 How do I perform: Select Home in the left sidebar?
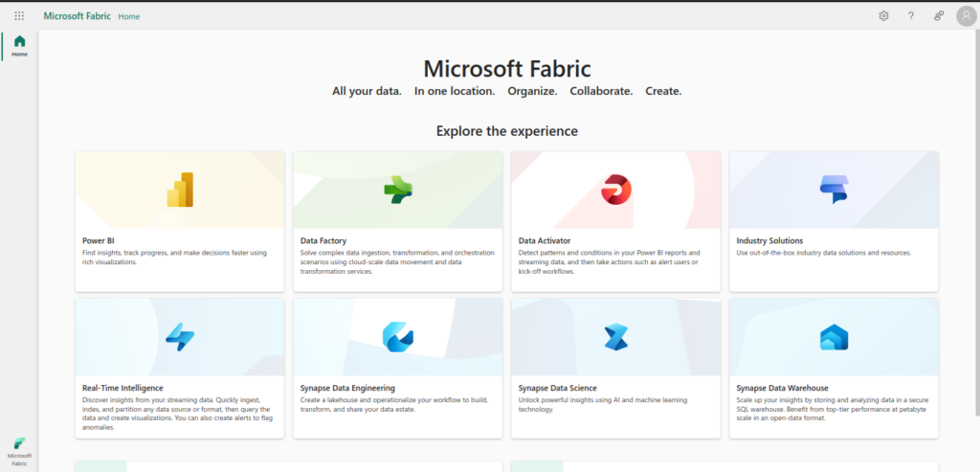coord(19,45)
